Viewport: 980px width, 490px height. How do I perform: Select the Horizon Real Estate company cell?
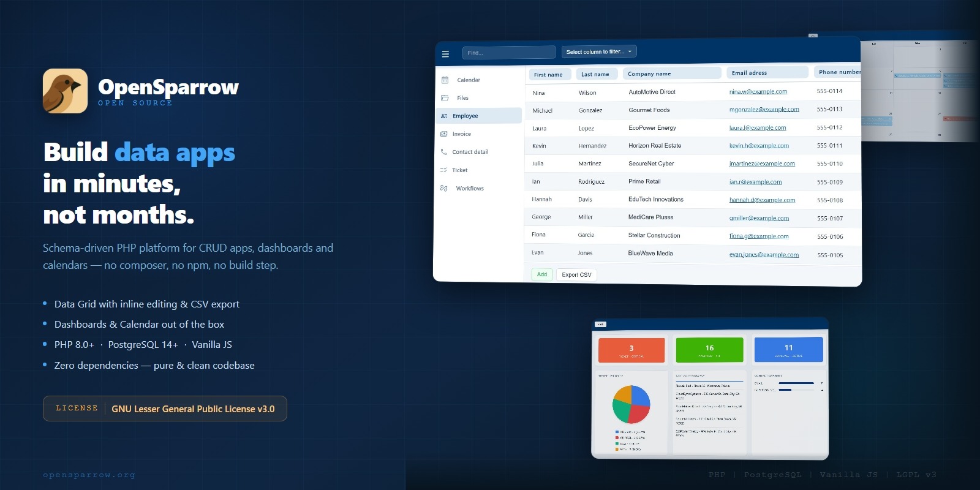tap(655, 146)
